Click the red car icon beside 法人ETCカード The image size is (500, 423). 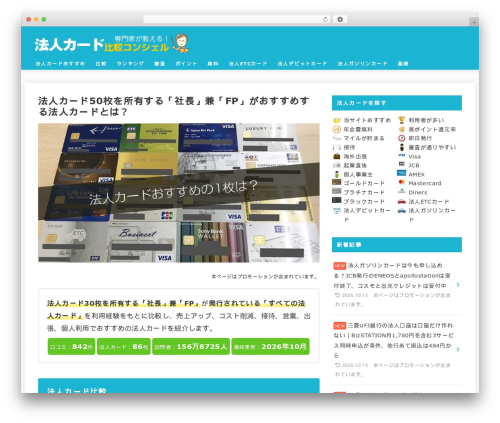click(402, 201)
